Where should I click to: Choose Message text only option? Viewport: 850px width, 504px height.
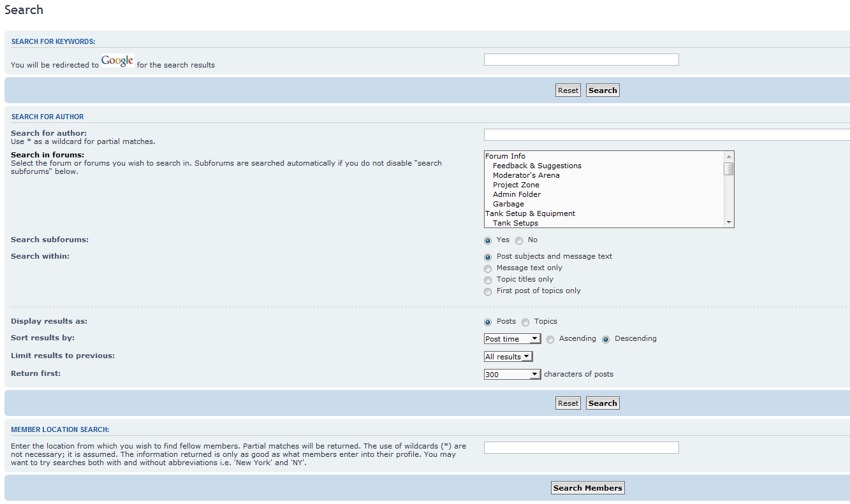point(488,268)
